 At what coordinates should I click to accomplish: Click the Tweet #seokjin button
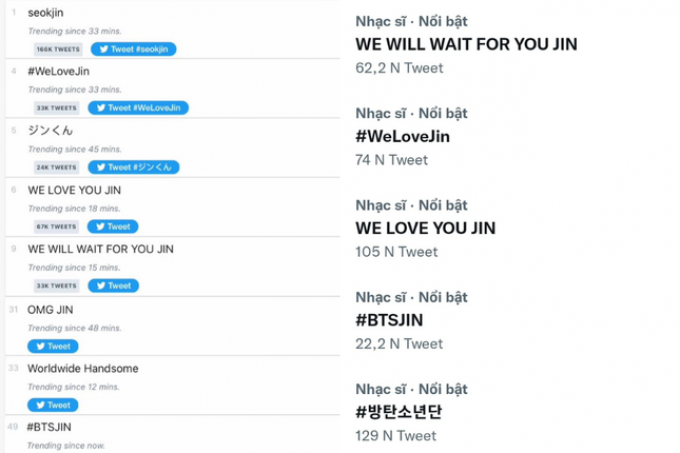tap(134, 49)
